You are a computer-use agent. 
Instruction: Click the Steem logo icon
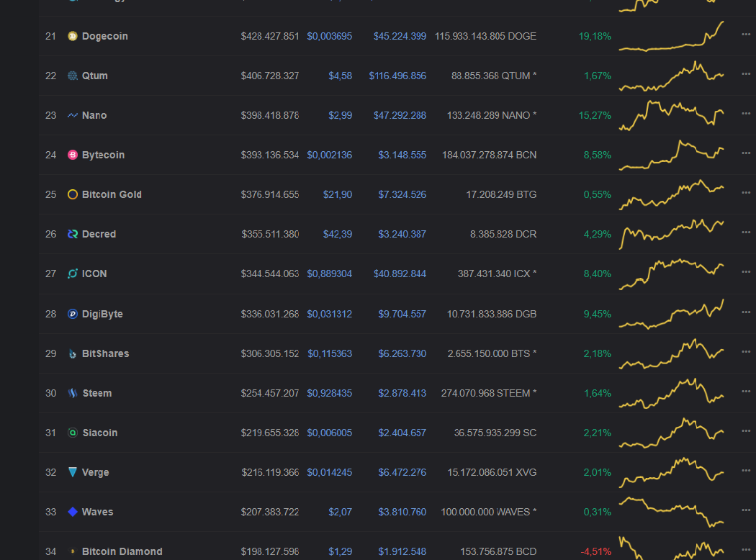click(72, 393)
